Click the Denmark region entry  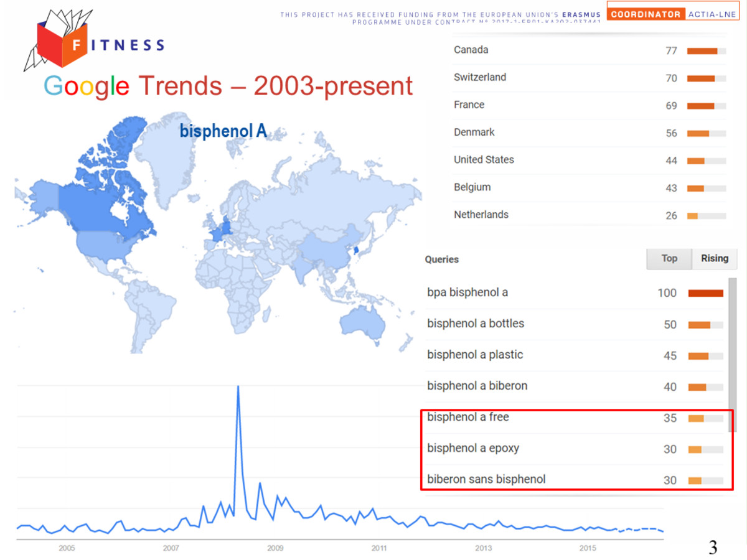tap(590, 133)
